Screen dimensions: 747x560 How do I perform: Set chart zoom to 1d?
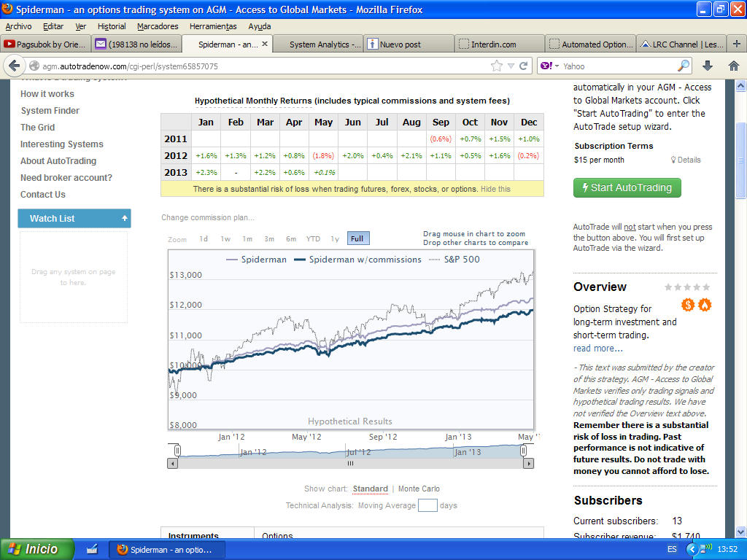pyautogui.click(x=204, y=238)
